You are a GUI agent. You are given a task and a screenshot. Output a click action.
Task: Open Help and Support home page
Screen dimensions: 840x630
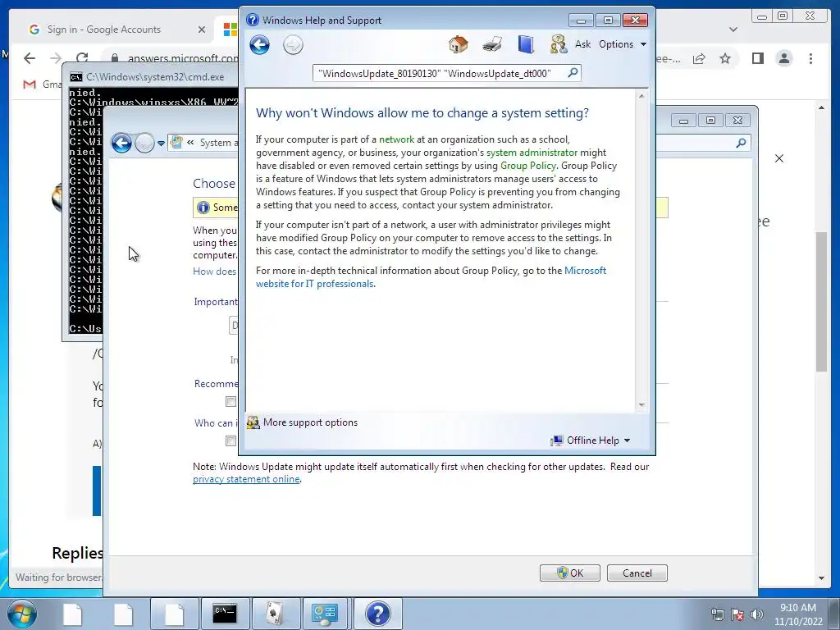coord(458,44)
